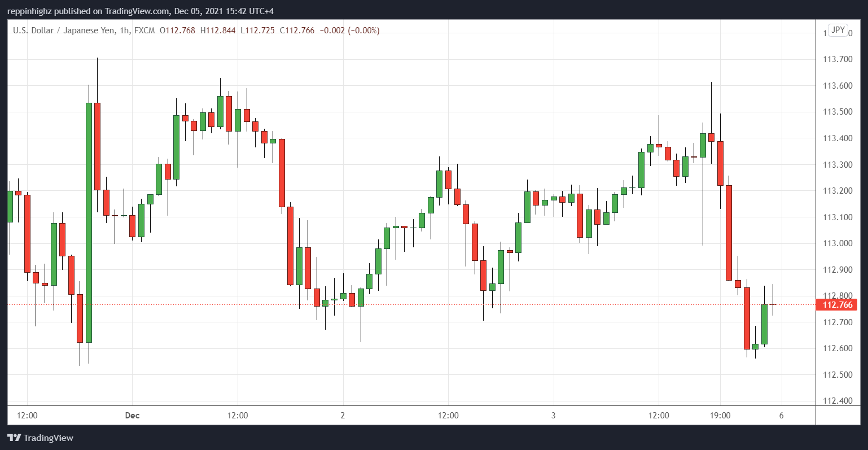The width and height of the screenshot is (868, 450).
Task: Click the day 3 time axis label
Action: point(553,416)
